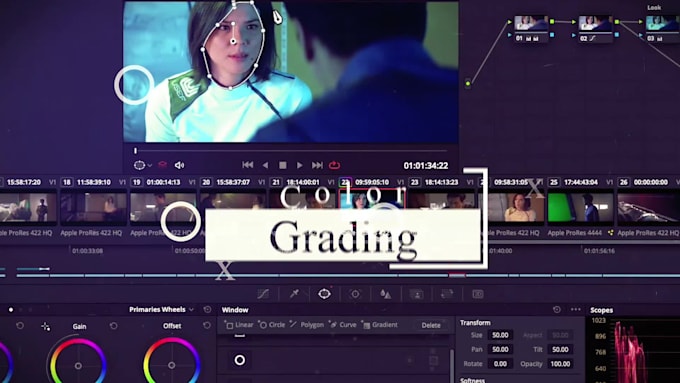Open the Key palette
This screenshot has width=680, height=383.
click(x=416, y=294)
